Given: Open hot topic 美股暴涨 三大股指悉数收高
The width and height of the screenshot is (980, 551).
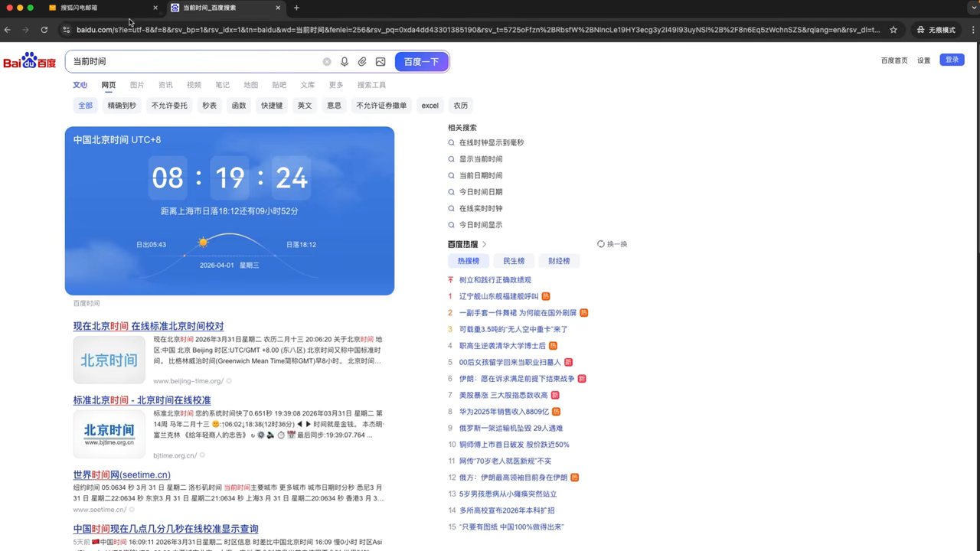Looking at the screenshot, I should pyautogui.click(x=503, y=396).
